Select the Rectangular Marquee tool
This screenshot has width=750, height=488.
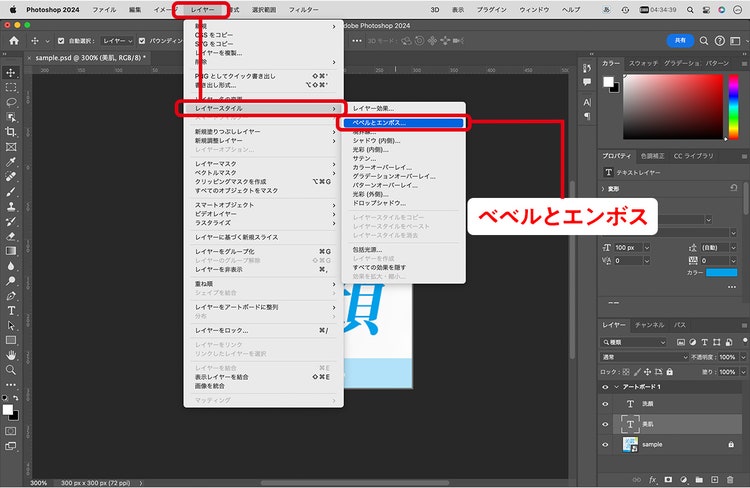[x=11, y=88]
